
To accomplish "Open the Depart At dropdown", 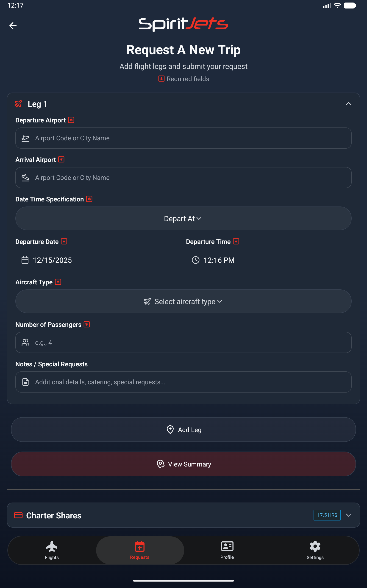I will [183, 218].
